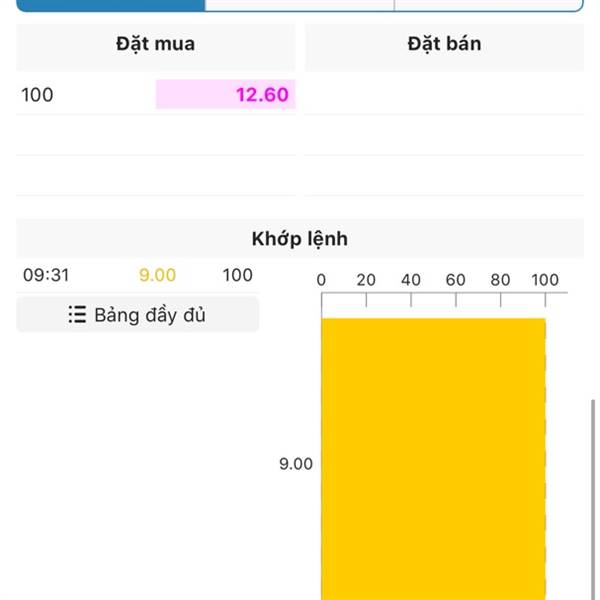Click the 9.00 price label on the chart

pyautogui.click(x=296, y=464)
